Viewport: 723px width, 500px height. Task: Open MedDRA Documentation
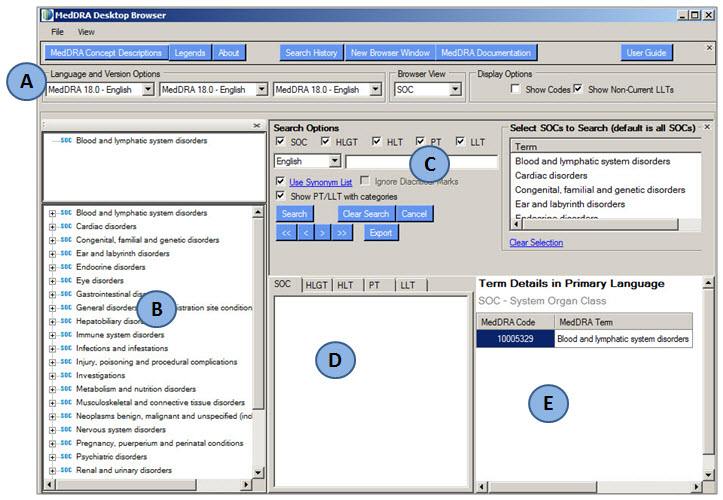[486, 53]
